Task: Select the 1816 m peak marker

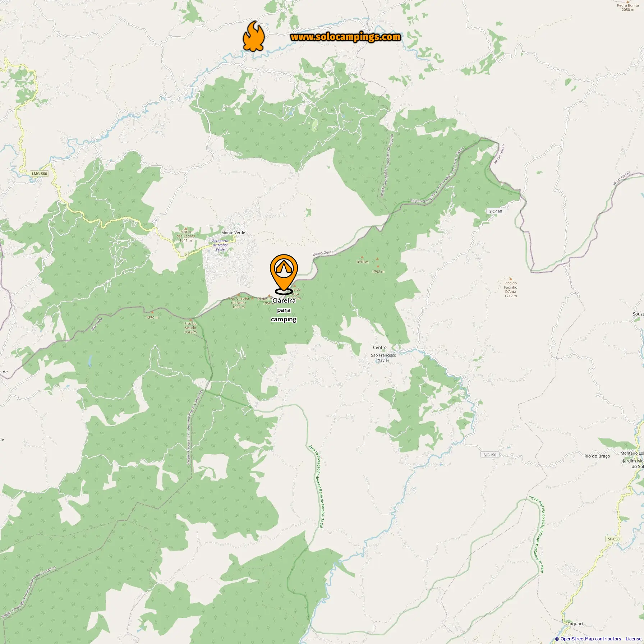Action: [362, 257]
